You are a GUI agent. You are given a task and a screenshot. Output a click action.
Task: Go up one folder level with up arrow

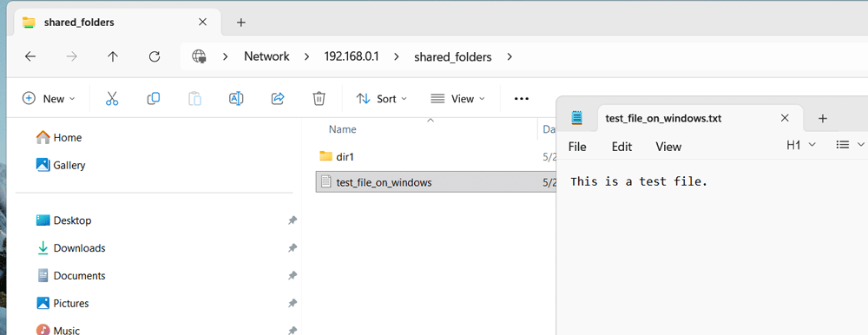point(113,56)
